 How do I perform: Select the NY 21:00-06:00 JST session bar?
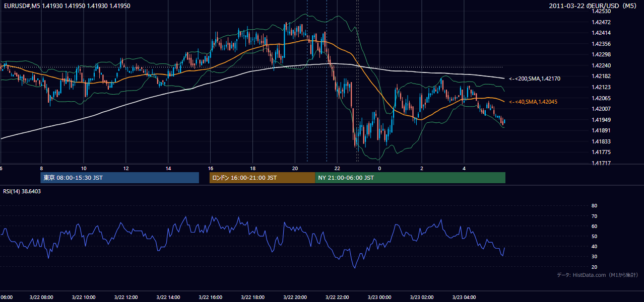coord(410,178)
